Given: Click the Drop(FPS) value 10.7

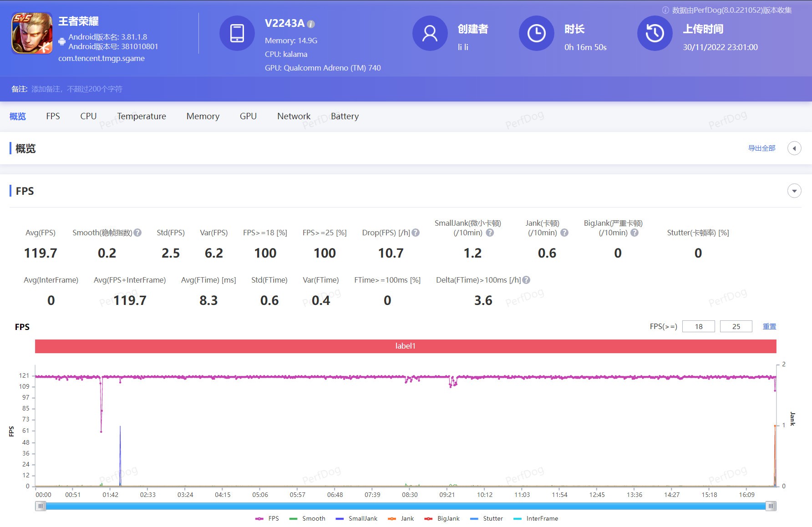Looking at the screenshot, I should pos(391,253).
